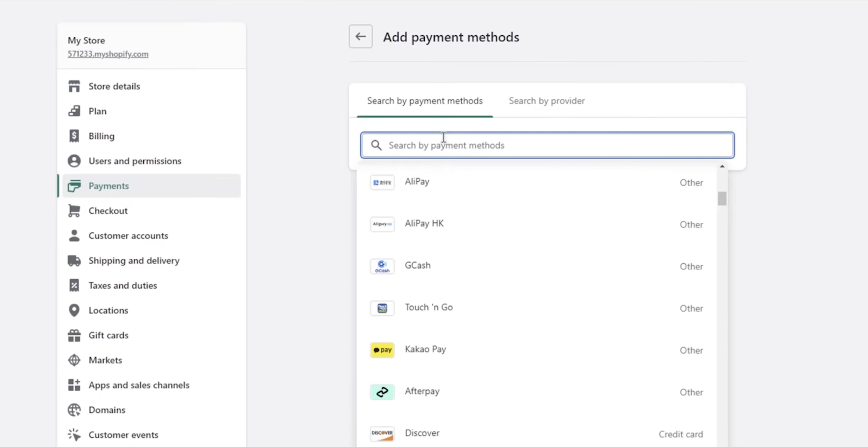Select Touch 'n Go payment method
The image size is (868, 447).
click(x=537, y=308)
